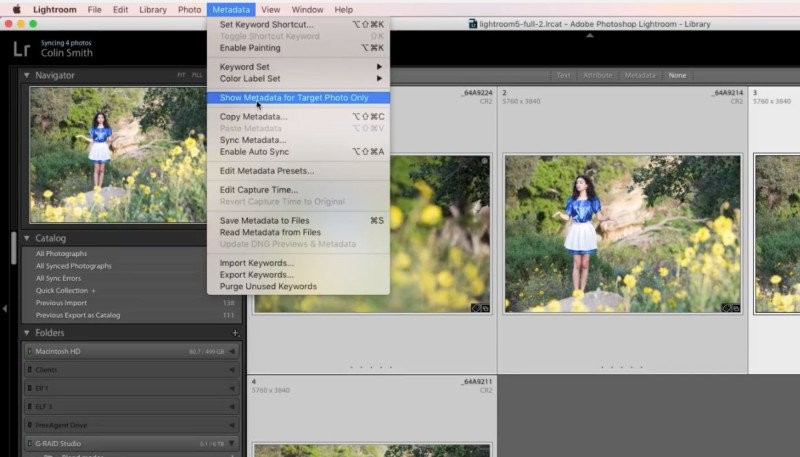800x457 pixels.
Task: Open the Color Label Set submenu
Action: [298, 79]
